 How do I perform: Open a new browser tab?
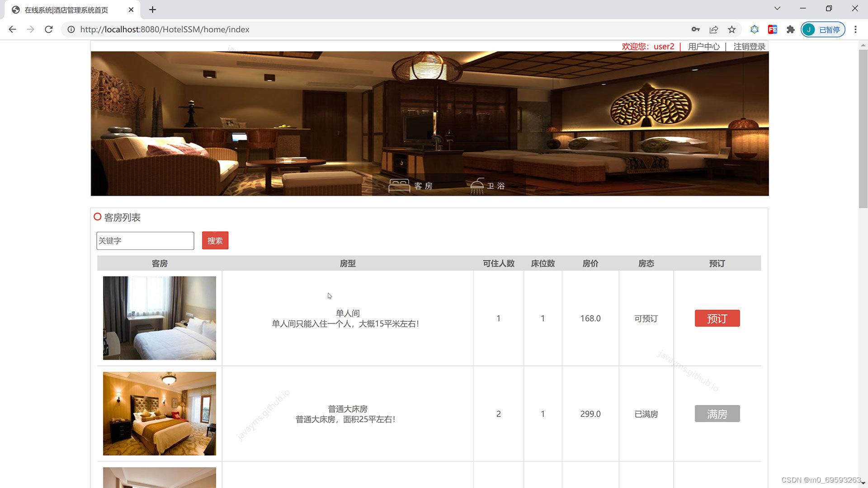pyautogui.click(x=153, y=9)
